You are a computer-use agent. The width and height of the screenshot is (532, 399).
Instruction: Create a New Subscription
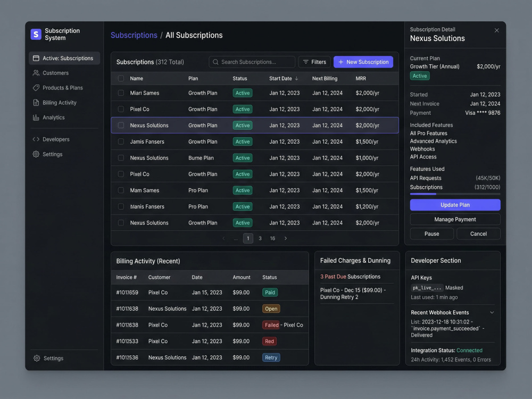click(x=363, y=62)
